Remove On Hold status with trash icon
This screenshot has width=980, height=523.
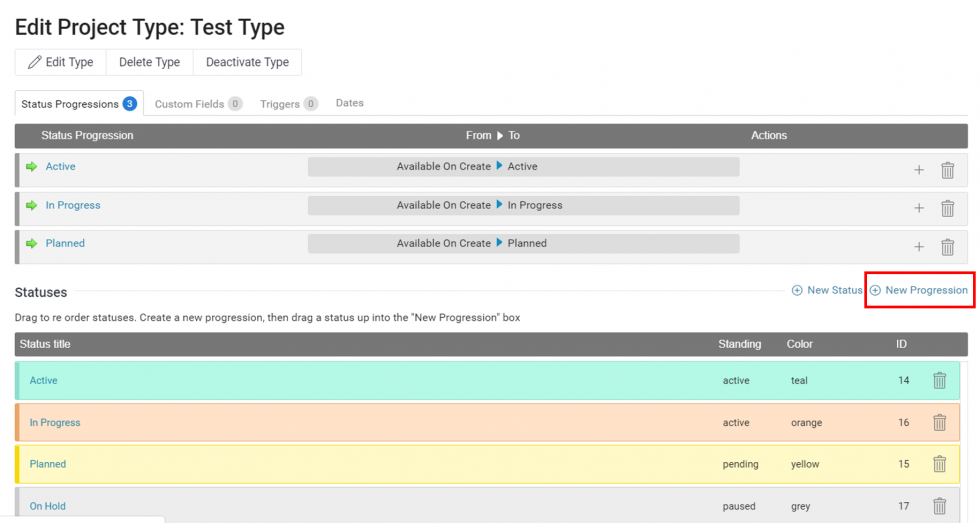[x=939, y=506]
